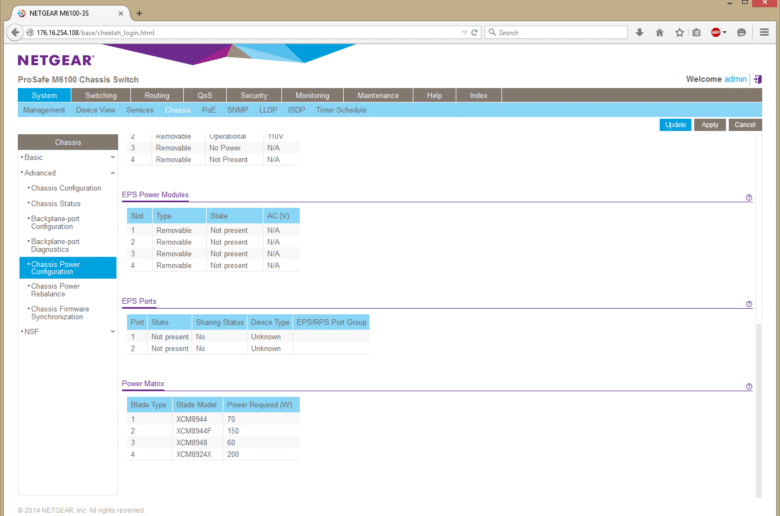Open help for EPS Power Modules section
Image resolution: width=780 pixels, height=516 pixels.
(749, 198)
